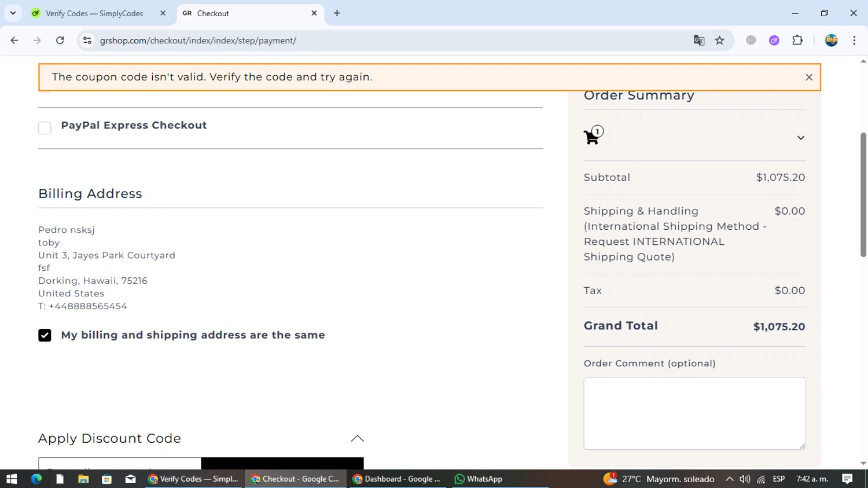
Task: Open the blank document taskbar icon
Action: click(60, 479)
